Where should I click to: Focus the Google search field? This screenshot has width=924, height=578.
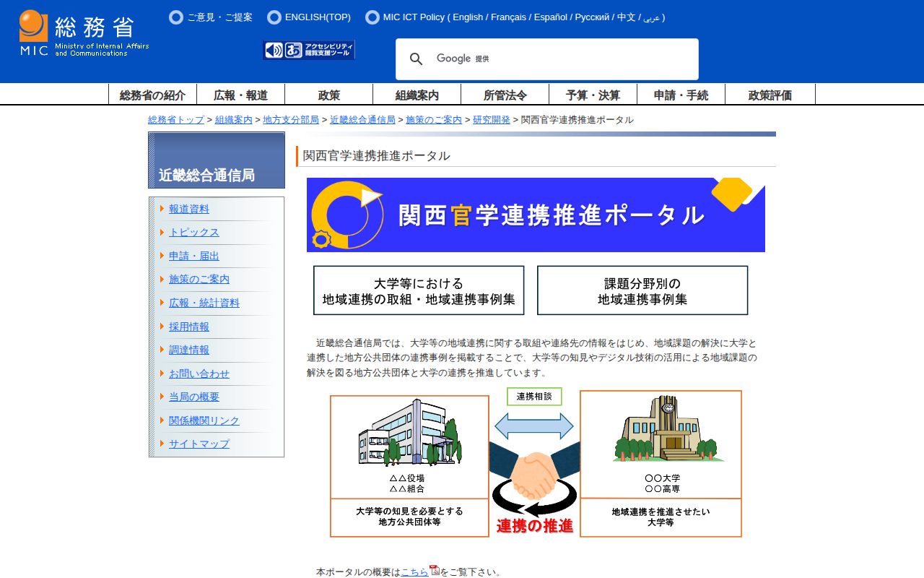(x=559, y=59)
